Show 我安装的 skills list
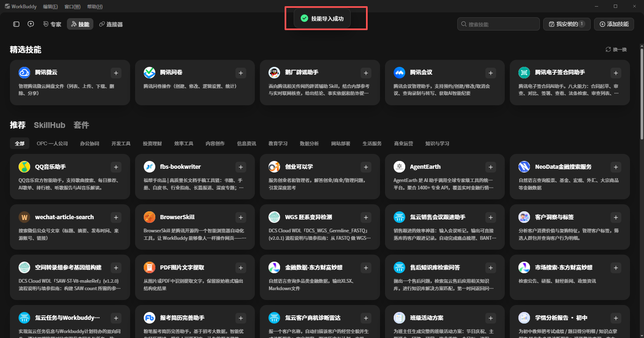This screenshot has height=338, width=644. [x=567, y=24]
